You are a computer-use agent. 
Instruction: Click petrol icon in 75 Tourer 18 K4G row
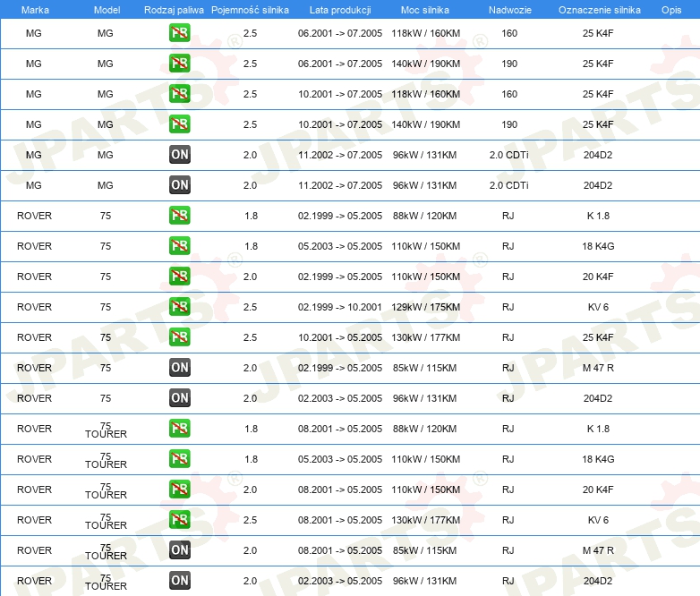tap(179, 459)
